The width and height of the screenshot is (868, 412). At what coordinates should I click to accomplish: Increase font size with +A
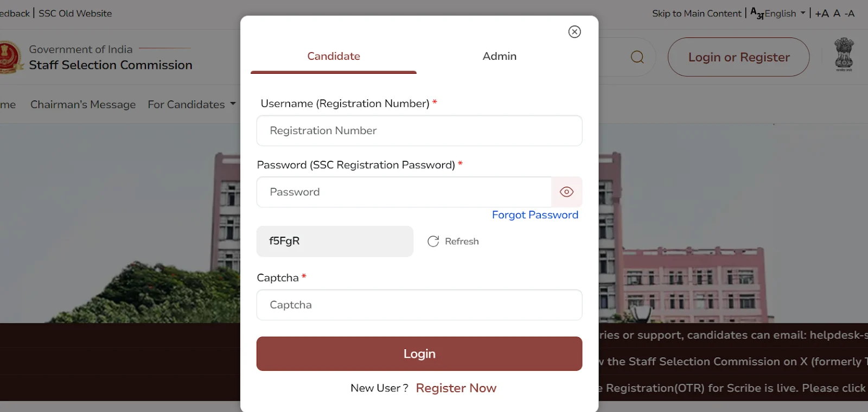click(x=821, y=14)
